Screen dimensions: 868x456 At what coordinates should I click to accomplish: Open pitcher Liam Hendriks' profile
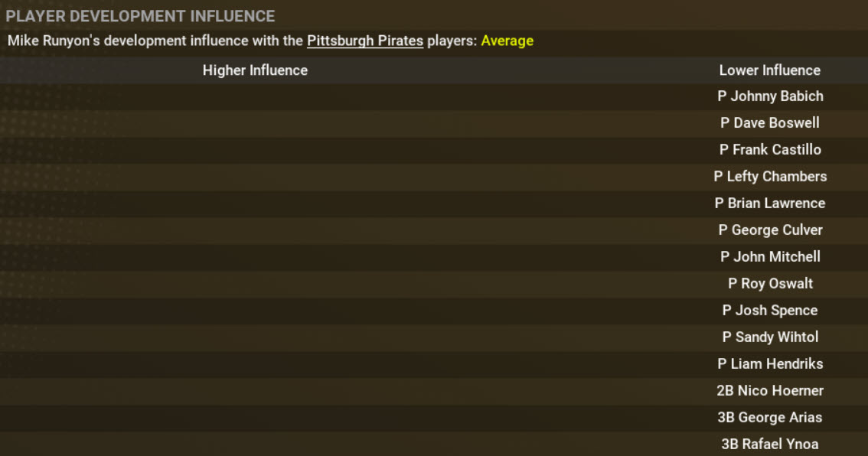tap(770, 364)
